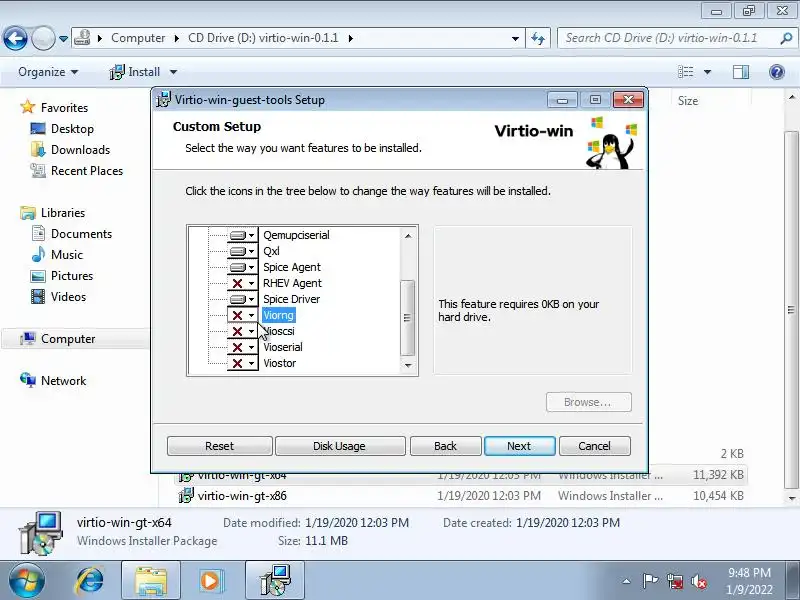This screenshot has height=600, width=800.
Task: Select the Spice Driver tree item
Action: tap(291, 299)
